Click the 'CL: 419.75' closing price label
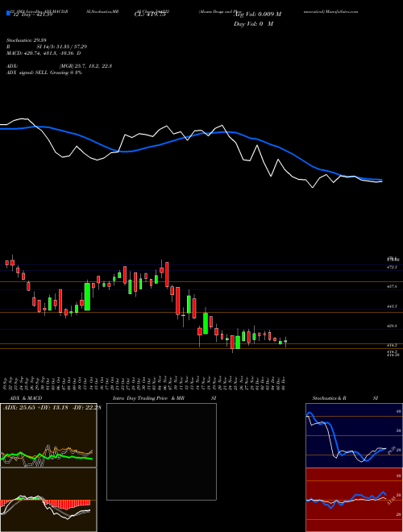403x532 pixels. click(x=150, y=15)
